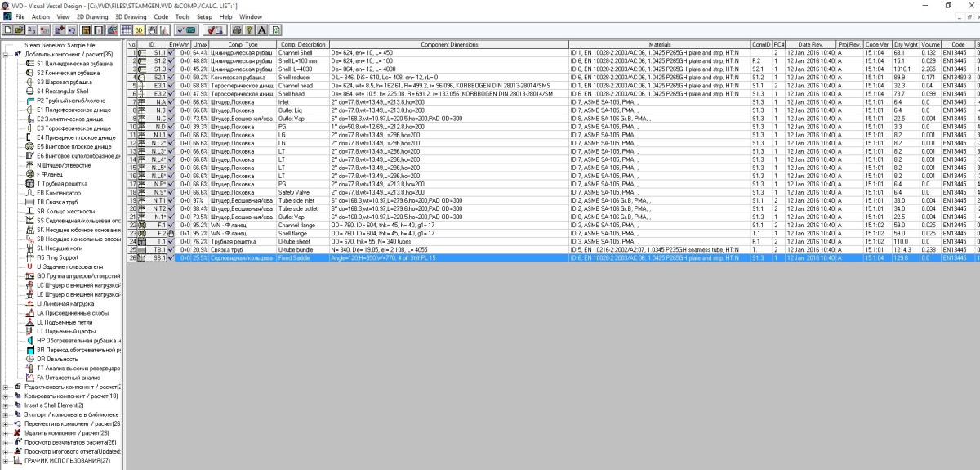Toggle the checkmark for row S1.1
Screen dimensions: 980x470
[172, 52]
